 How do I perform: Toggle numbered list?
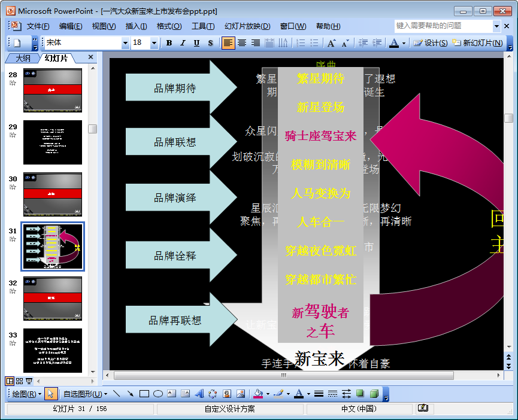(301, 43)
